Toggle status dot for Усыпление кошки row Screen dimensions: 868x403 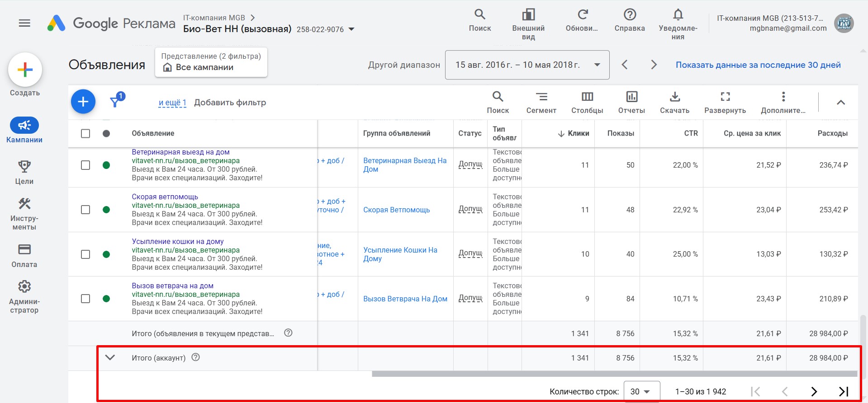click(x=106, y=254)
